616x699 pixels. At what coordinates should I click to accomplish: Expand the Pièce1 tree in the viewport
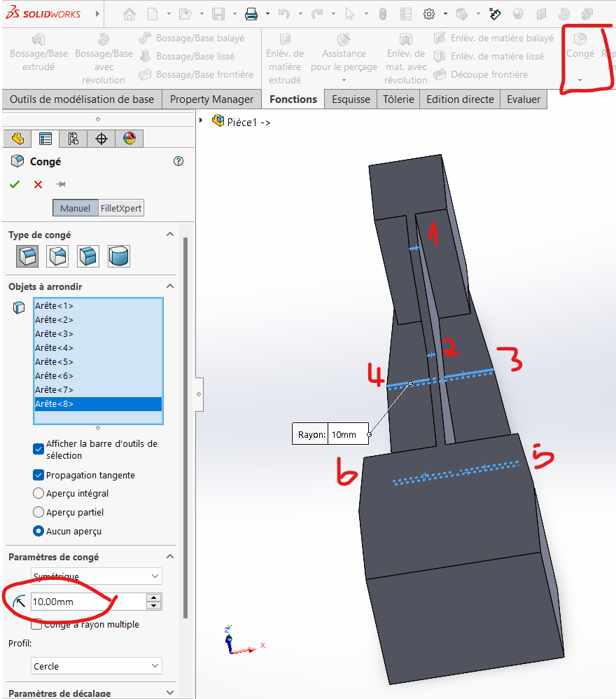click(201, 120)
